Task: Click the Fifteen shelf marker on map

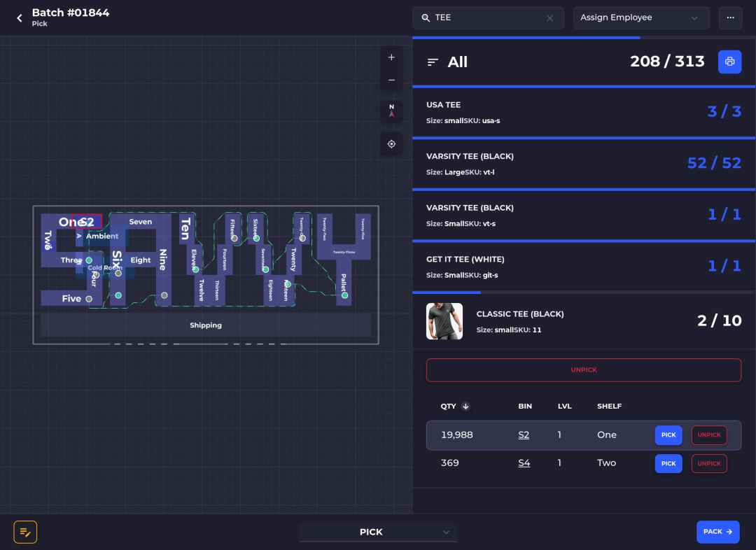Action: pyautogui.click(x=234, y=238)
